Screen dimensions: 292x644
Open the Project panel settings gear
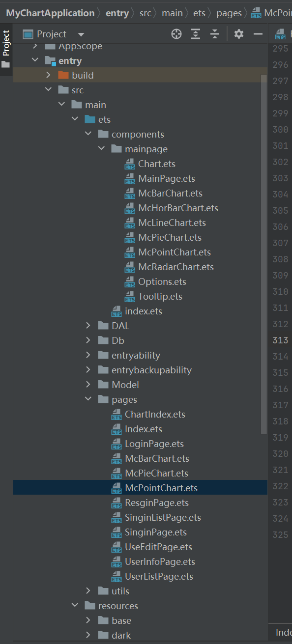(239, 34)
